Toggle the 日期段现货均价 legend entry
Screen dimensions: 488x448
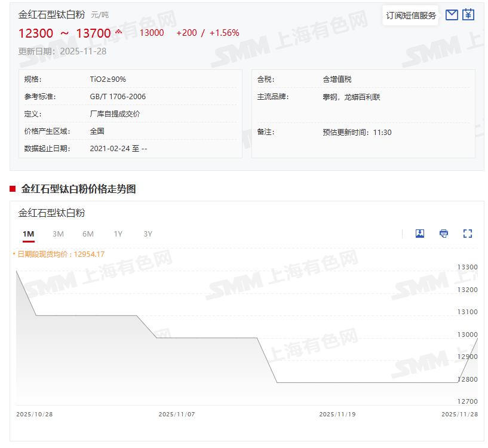pos(59,254)
